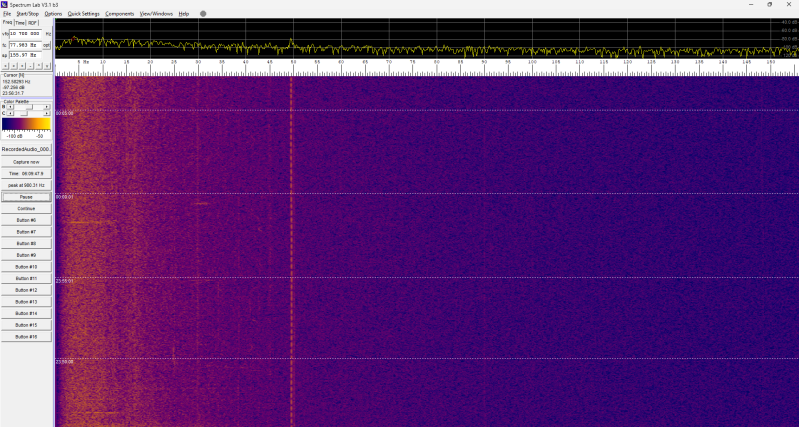
Task: Click the peak at 980.31 Hz button
Action: click(x=26, y=185)
